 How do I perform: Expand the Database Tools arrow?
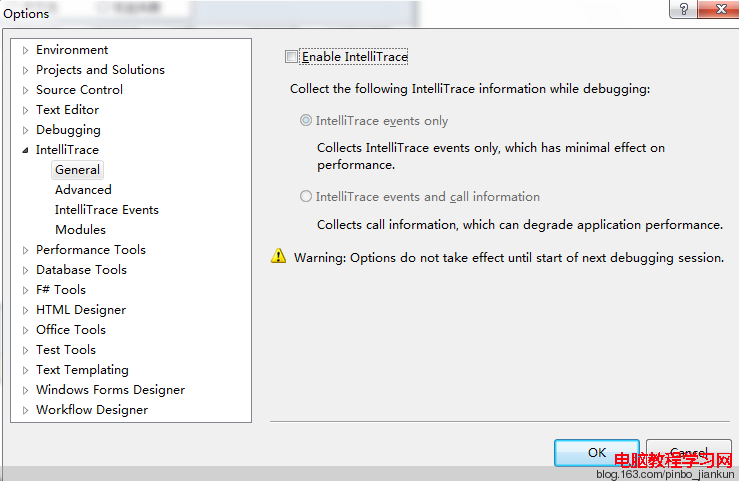click(x=25, y=270)
